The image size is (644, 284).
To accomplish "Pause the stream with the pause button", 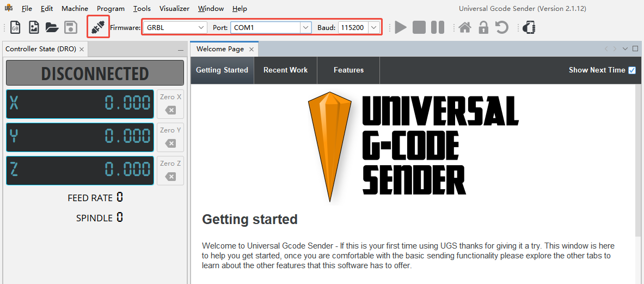I will [438, 28].
